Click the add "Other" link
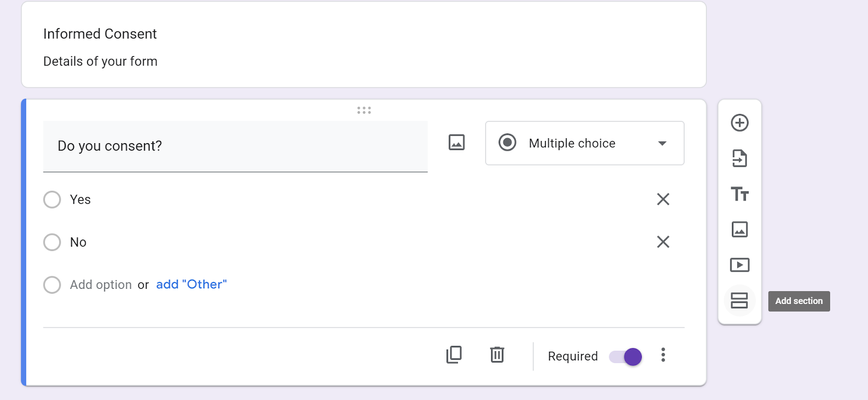The width and height of the screenshot is (868, 400). (192, 285)
